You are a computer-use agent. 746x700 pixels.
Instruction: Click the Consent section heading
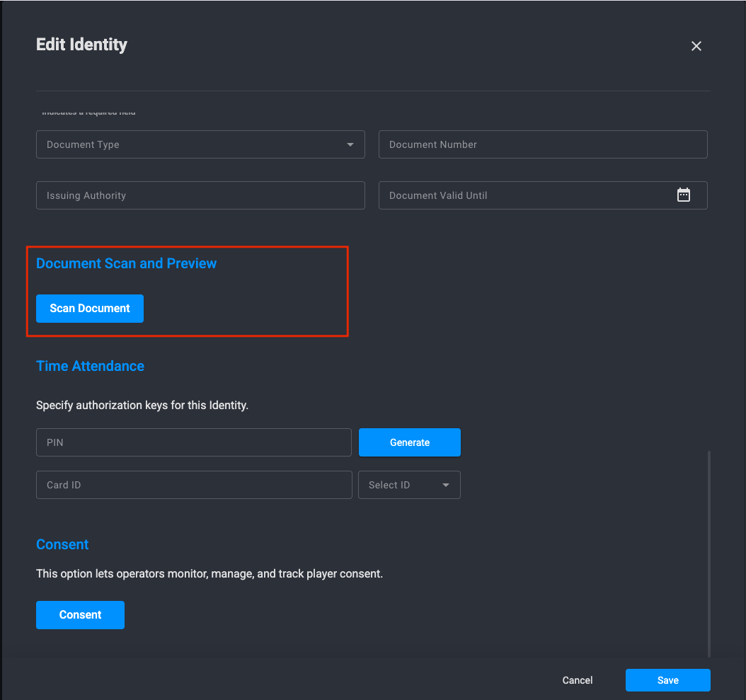click(62, 544)
